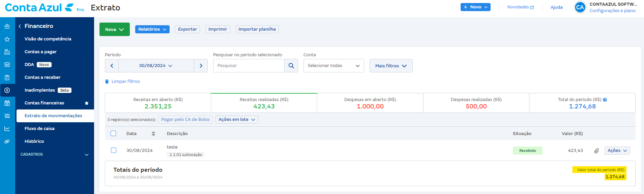Click the magnifying glass search icon
This screenshot has width=644, height=194.
[x=291, y=66]
